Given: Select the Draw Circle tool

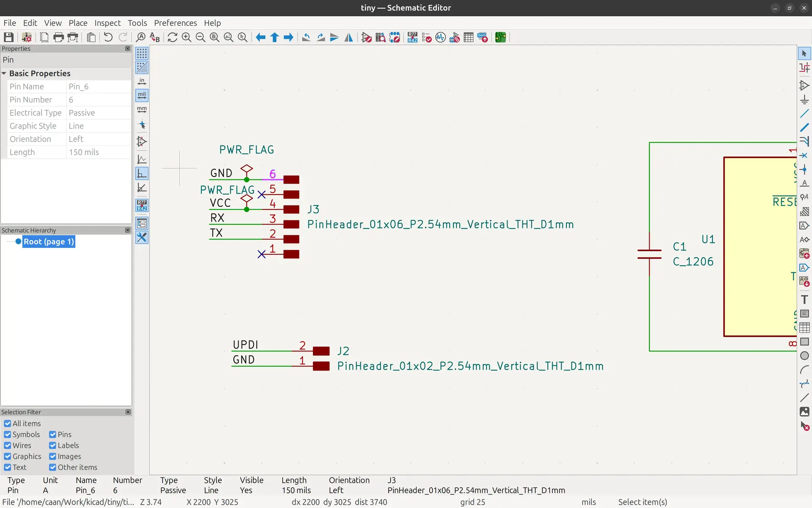Looking at the screenshot, I should (804, 356).
